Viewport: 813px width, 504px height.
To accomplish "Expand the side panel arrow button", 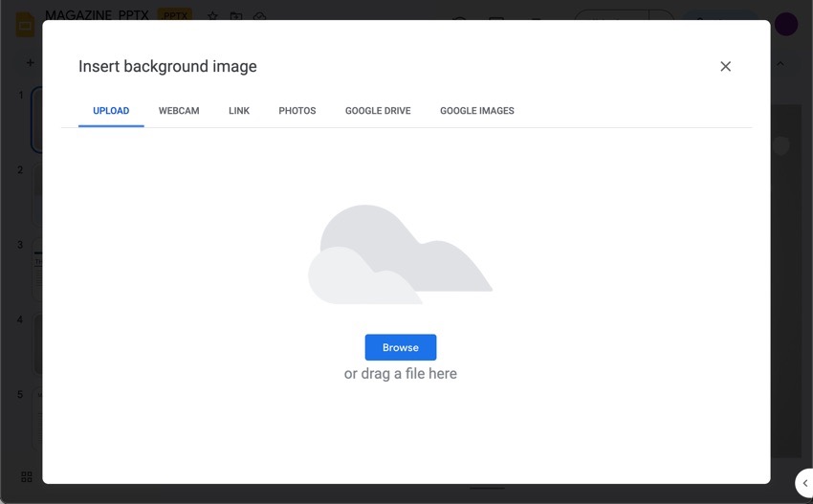I will click(804, 483).
